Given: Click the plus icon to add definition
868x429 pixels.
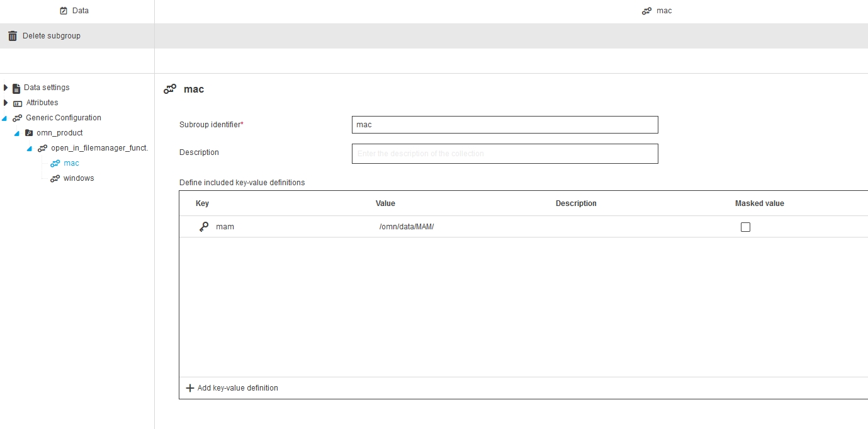Looking at the screenshot, I should (x=190, y=388).
